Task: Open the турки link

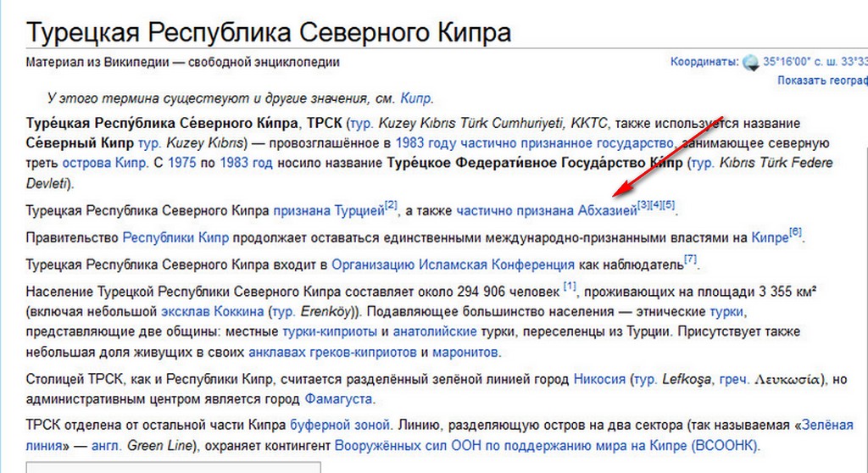Action: (x=726, y=311)
